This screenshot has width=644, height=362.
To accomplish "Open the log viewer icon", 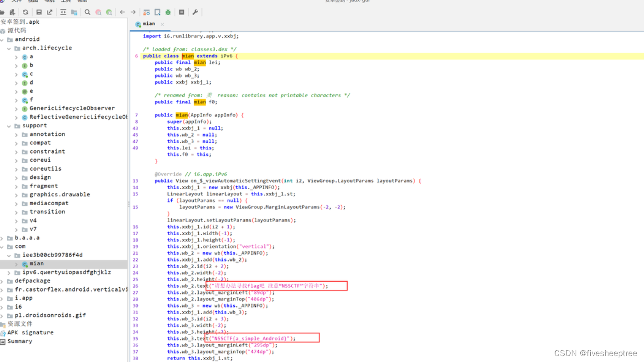I will click(x=181, y=12).
